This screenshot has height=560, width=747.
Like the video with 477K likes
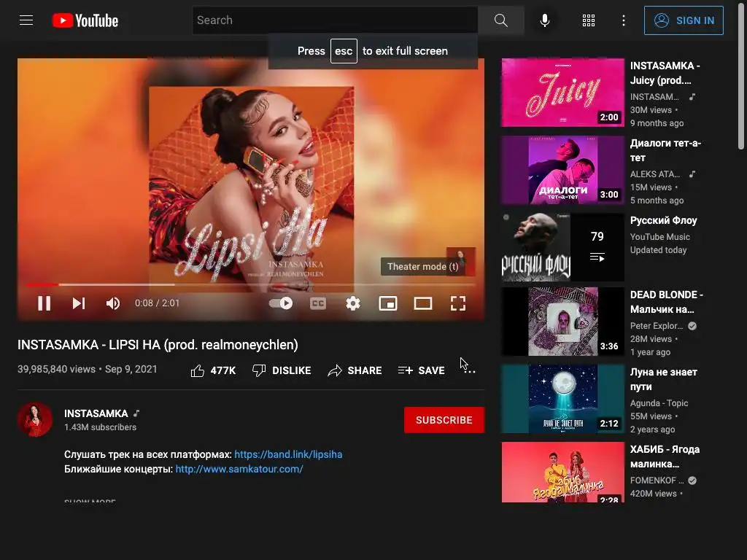coord(213,370)
